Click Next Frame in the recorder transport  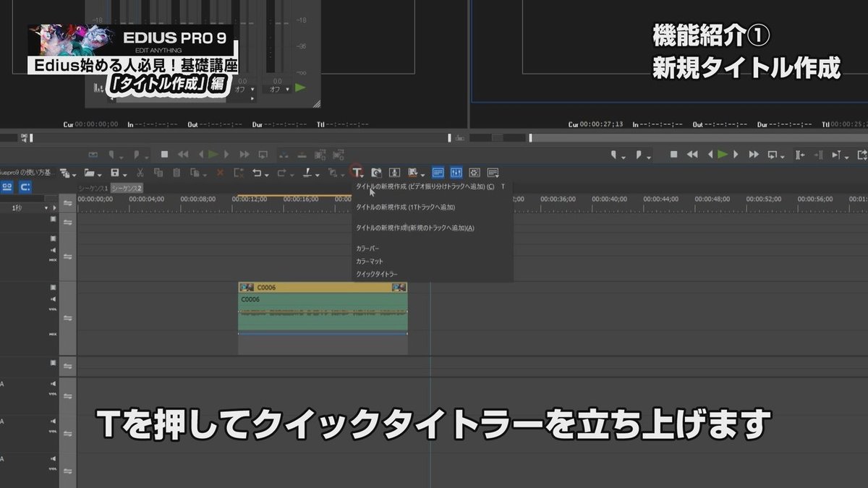[x=735, y=154]
